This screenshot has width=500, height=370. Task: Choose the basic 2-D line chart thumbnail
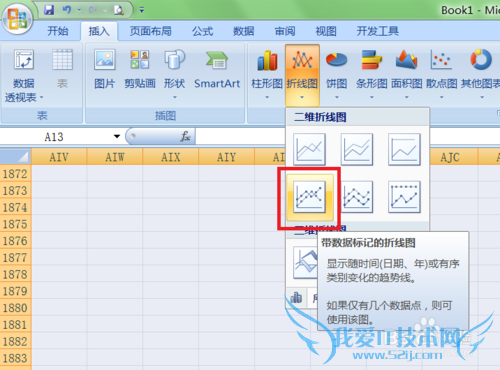click(x=309, y=149)
